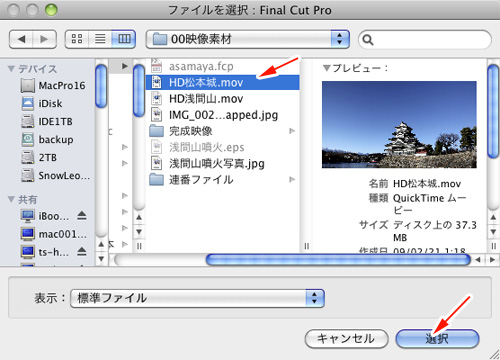Open the 表示 標準ファイル dropdown

197,298
